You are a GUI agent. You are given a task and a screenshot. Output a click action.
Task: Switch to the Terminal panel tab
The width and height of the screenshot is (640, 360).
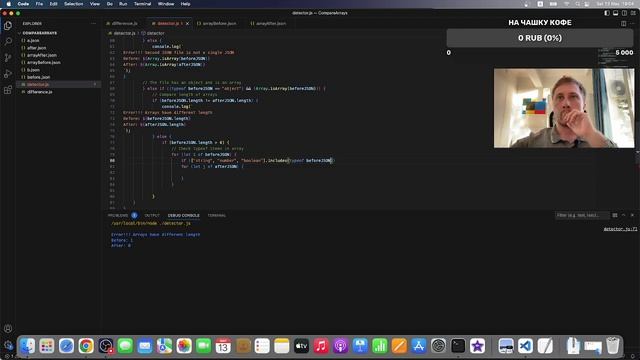click(x=216, y=215)
